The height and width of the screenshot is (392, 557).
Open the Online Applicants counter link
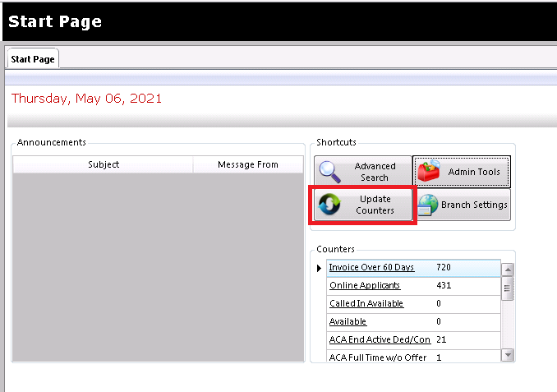pos(365,285)
